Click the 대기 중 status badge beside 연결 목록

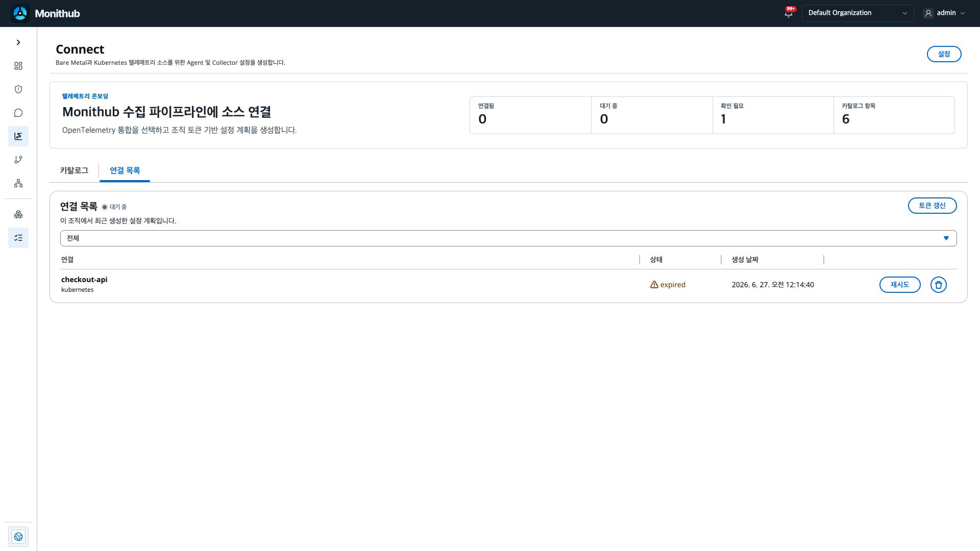pyautogui.click(x=114, y=207)
